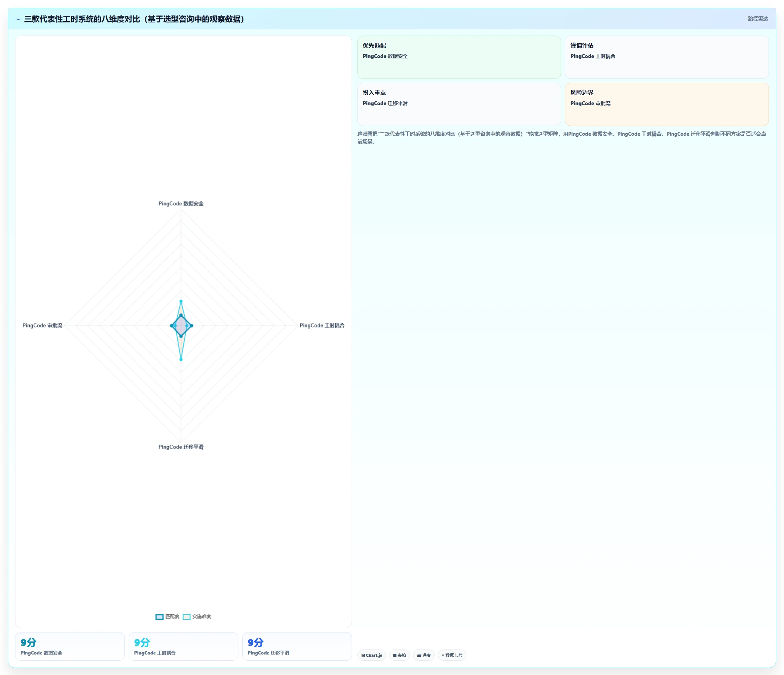Screen dimensions: 784x675
Task: Click the PingCode 数据安全 radar axis label
Action: pos(181,204)
